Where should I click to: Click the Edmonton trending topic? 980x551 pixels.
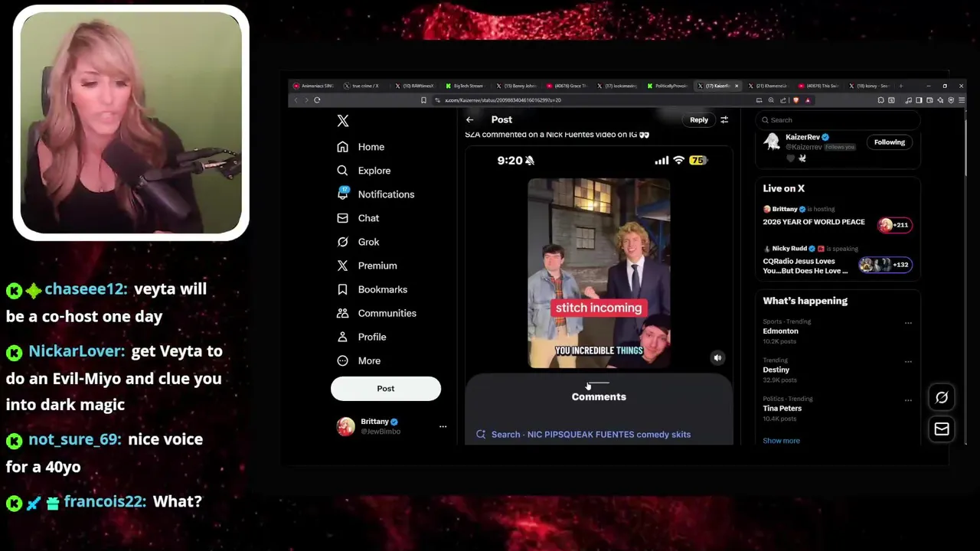click(x=780, y=331)
